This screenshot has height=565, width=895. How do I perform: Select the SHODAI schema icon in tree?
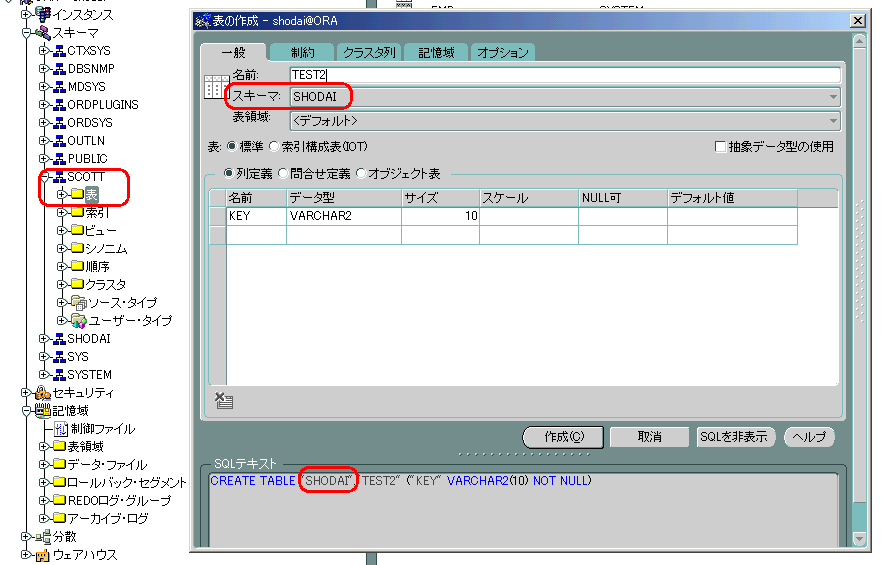click(59, 339)
